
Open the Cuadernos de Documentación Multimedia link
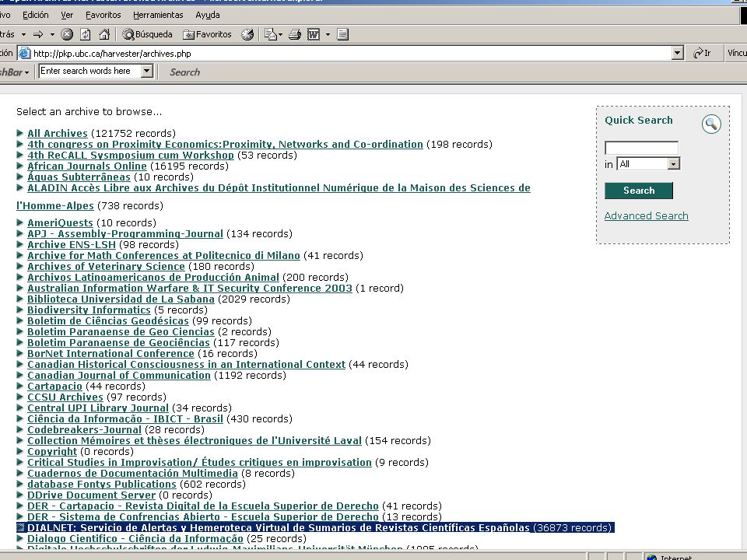[132, 474]
